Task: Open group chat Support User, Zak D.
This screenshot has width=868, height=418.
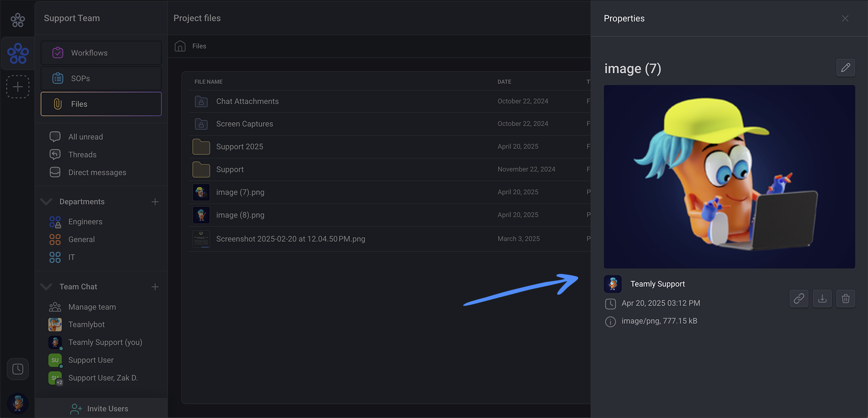Action: click(103, 378)
